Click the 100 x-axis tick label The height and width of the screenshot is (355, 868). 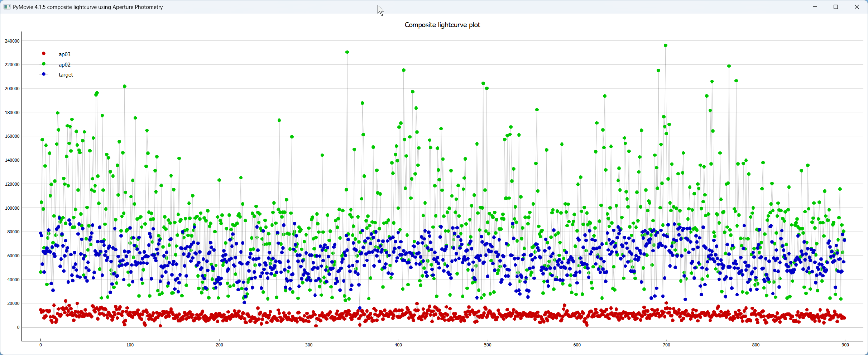130,345
